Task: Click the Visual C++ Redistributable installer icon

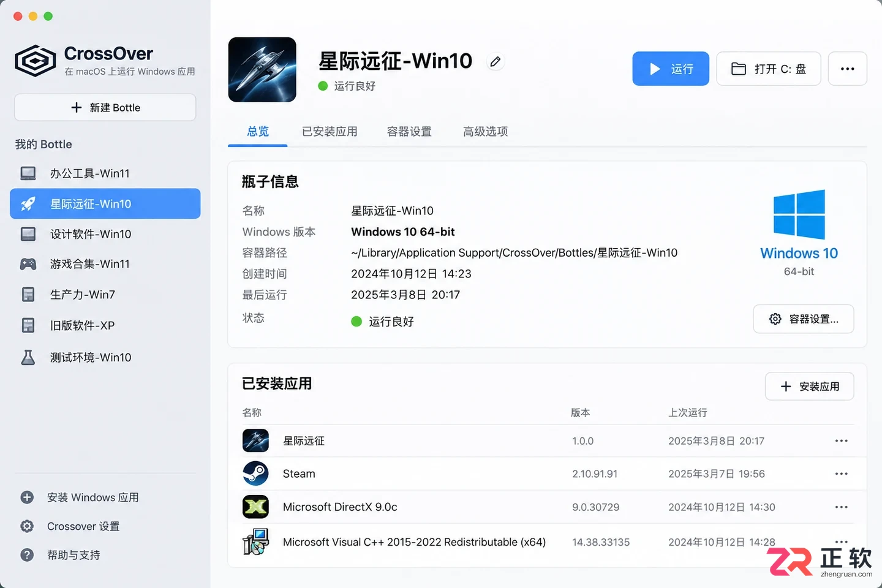Action: [x=255, y=541]
